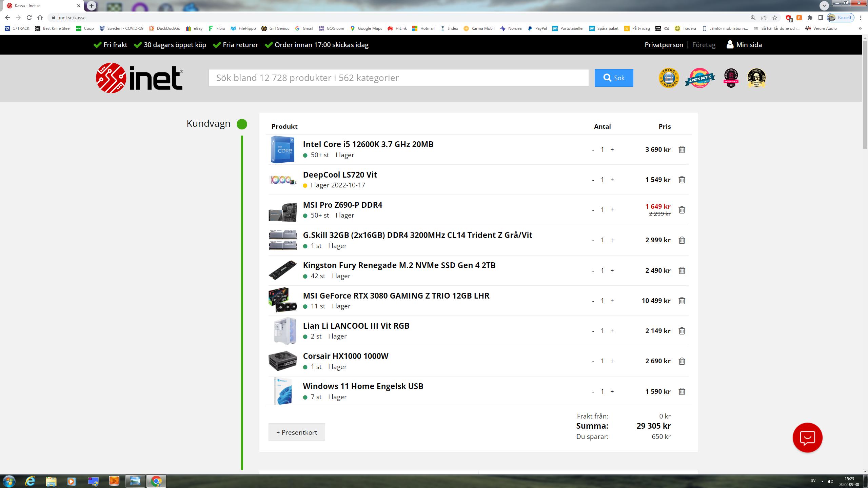Viewport: 868px width, 488px height.
Task: Open Corsair HX1000 product thumbnail
Action: coord(282,361)
